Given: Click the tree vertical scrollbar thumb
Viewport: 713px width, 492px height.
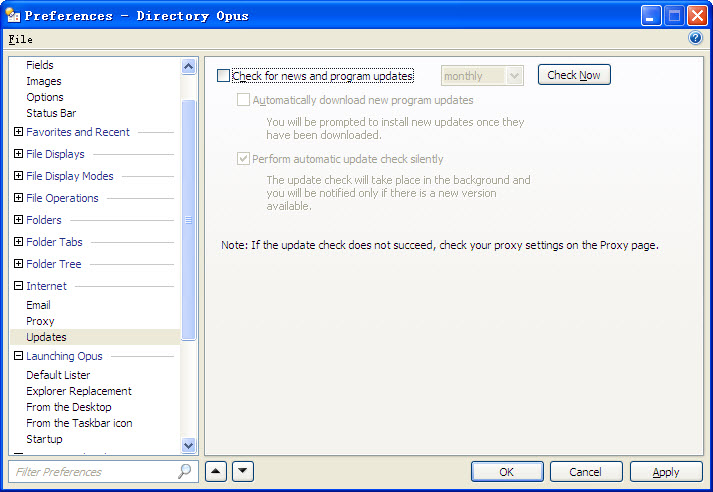Looking at the screenshot, I should [188, 220].
